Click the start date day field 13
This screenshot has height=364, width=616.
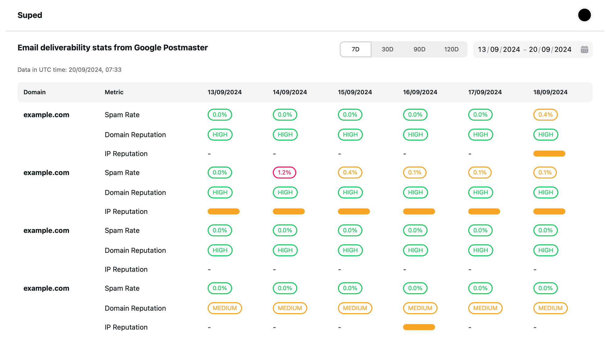click(x=482, y=50)
